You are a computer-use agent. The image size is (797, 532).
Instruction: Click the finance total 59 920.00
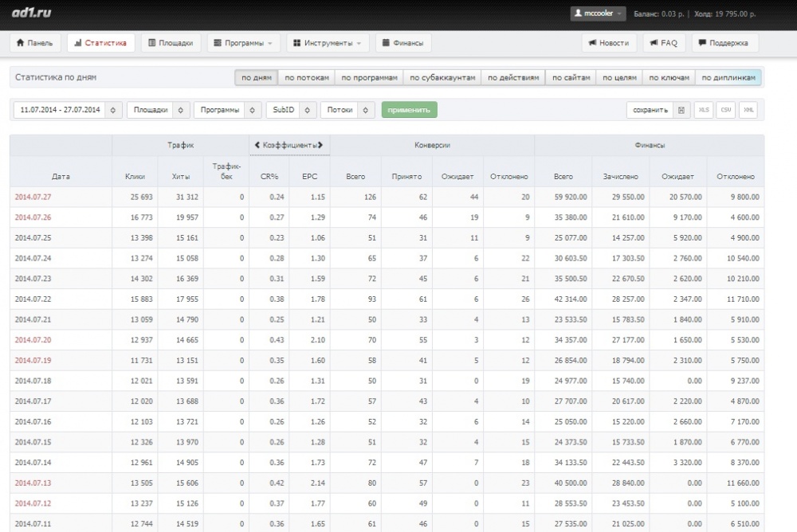(x=571, y=198)
